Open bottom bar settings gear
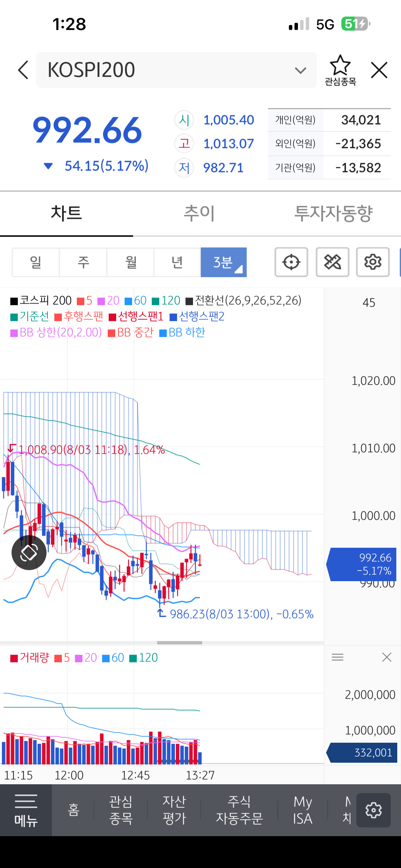The image size is (401, 868). pos(374,810)
